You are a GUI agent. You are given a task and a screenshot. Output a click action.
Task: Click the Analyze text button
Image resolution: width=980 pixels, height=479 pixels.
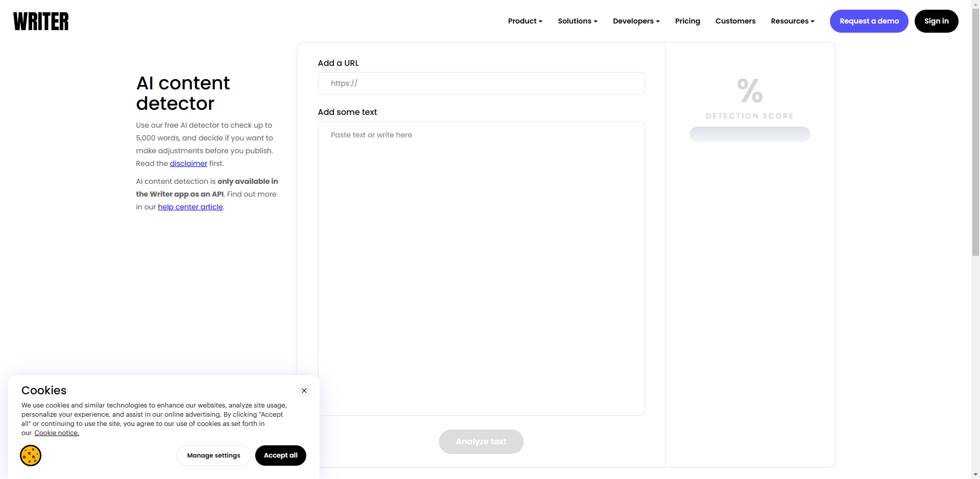pos(481,442)
